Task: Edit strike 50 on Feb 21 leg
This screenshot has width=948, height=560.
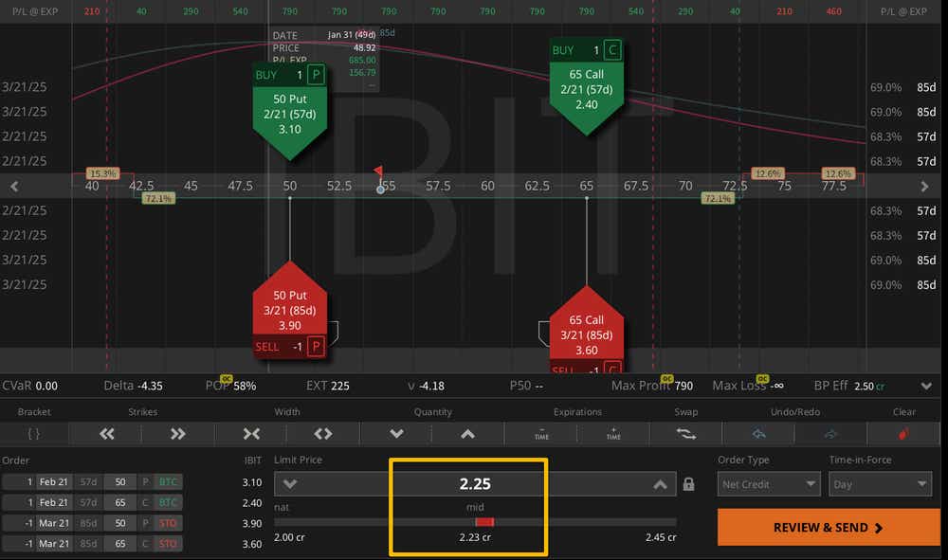Action: (x=120, y=482)
